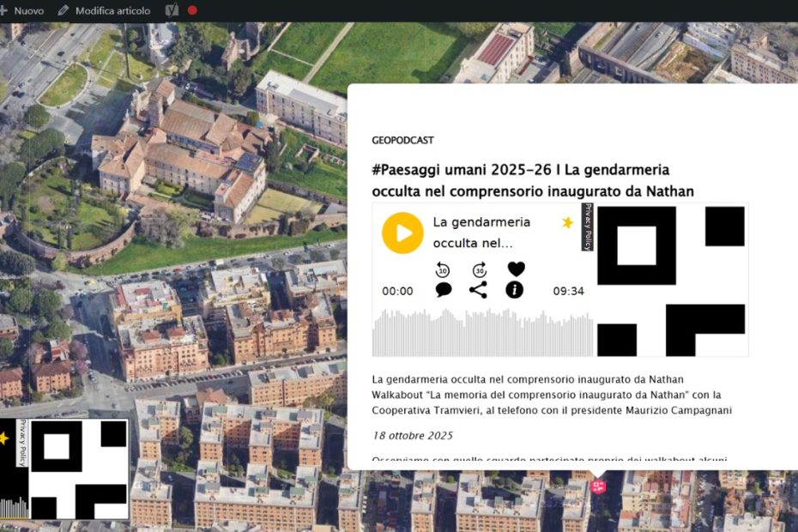Seek in the podcast waveform

pos(482,333)
